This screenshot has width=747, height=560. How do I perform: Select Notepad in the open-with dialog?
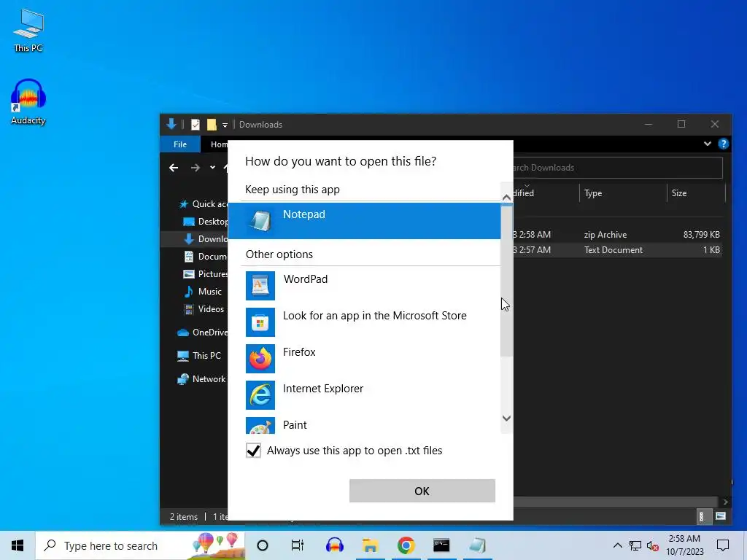coord(365,220)
